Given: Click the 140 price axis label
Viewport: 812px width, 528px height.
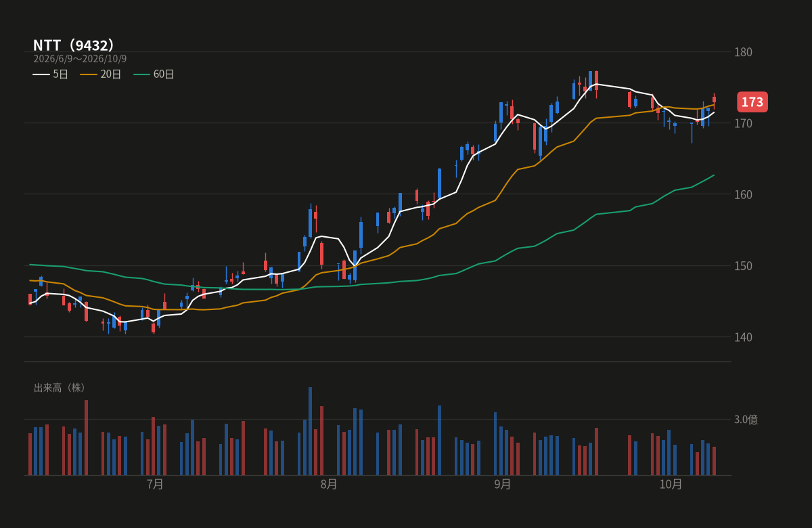Looking at the screenshot, I should (x=744, y=337).
